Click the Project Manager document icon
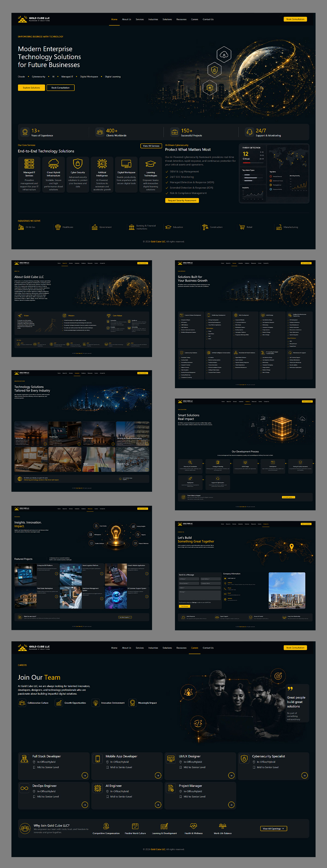 [171, 788]
